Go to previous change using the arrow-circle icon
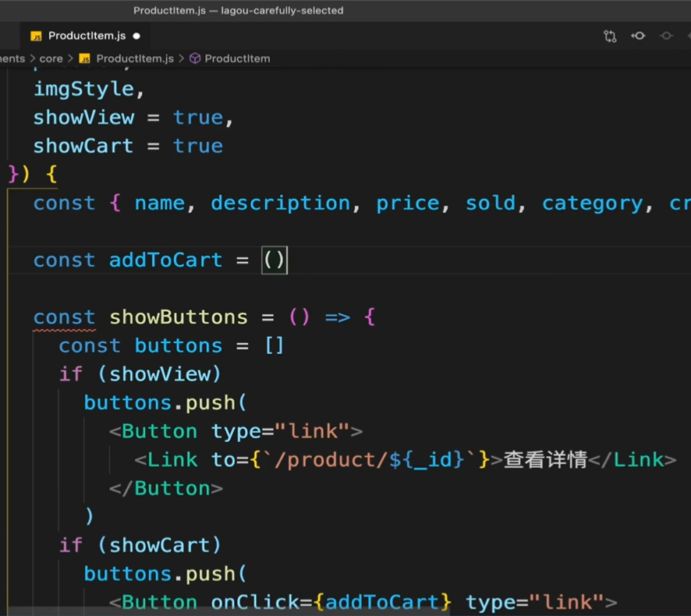 pyautogui.click(x=638, y=36)
